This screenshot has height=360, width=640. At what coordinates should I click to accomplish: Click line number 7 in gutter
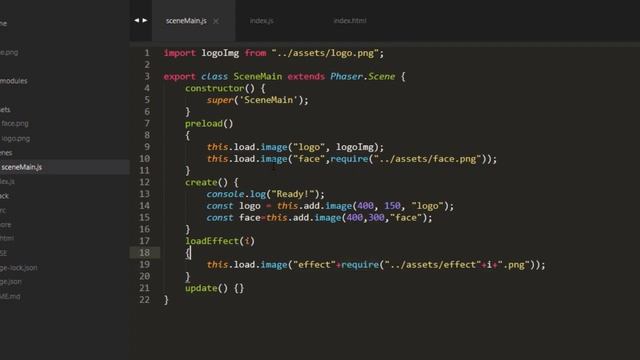147,123
